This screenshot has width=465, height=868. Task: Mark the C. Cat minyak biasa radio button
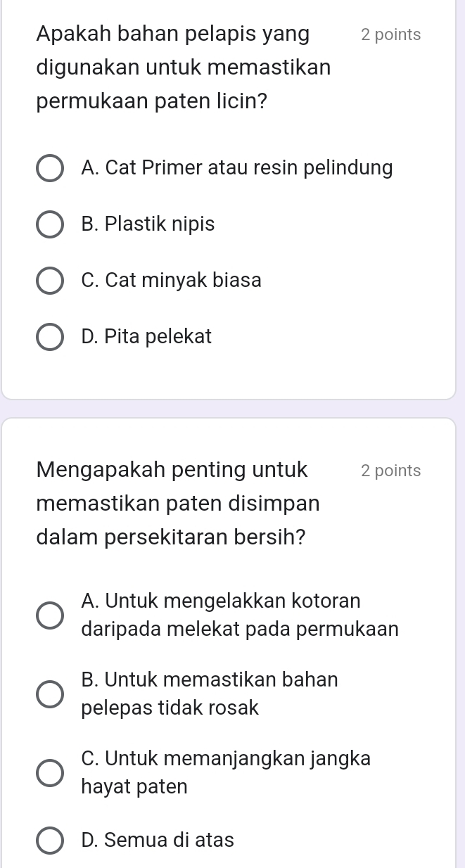point(49,281)
